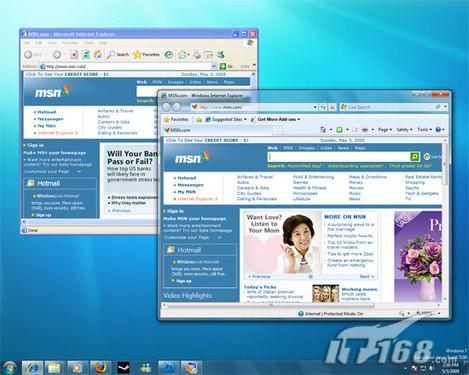The width and height of the screenshot is (469, 375).
Task: Click the Stop icon in the IE6 toolbar
Action: point(74,54)
